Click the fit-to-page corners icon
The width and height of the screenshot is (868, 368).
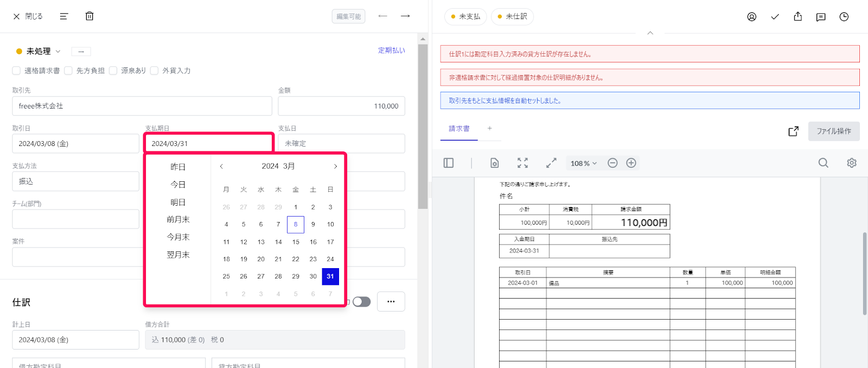[522, 163]
